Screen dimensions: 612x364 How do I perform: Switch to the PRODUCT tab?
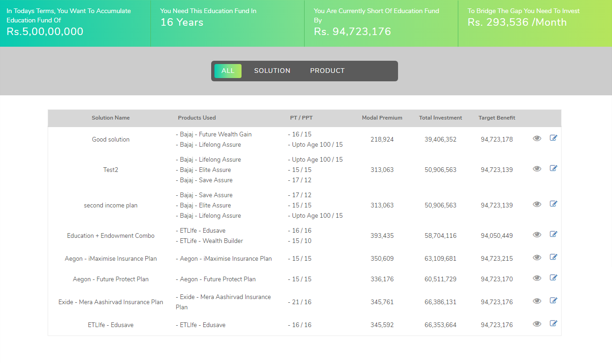327,71
